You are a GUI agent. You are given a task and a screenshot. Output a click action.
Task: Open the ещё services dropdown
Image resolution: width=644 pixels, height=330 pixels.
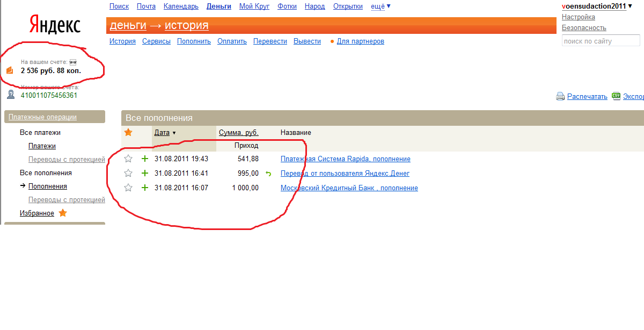coord(381,6)
